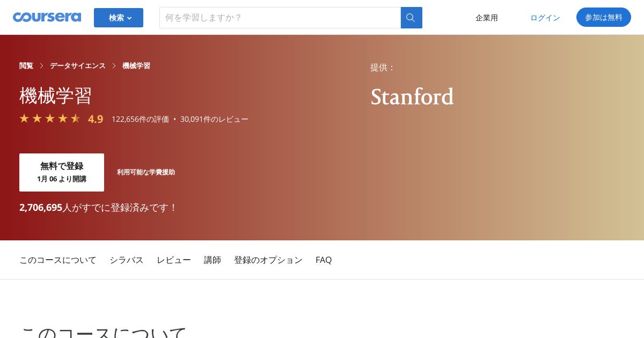Image resolution: width=644 pixels, height=338 pixels.
Task: Click the 機械学習 breadcrumb
Action: pos(136,65)
